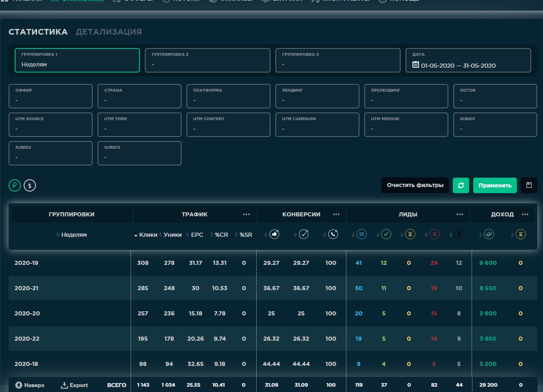Switch currency to dollars
The image size is (543, 392).
coord(30,186)
